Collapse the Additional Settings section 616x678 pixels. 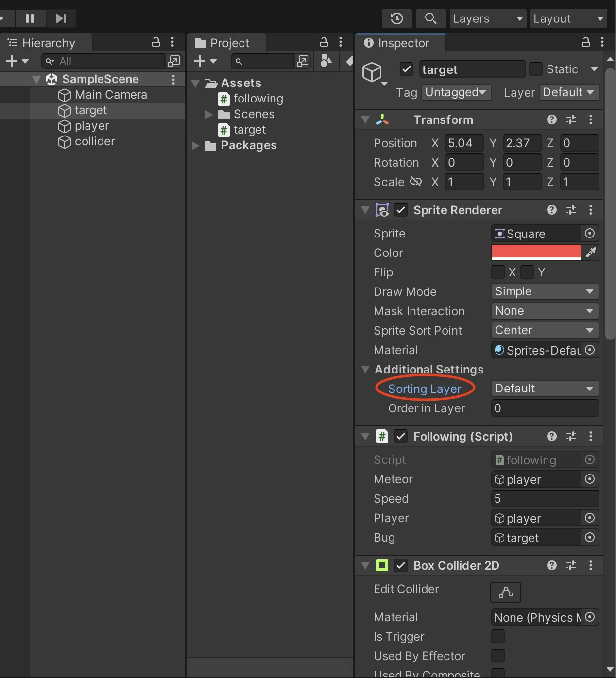(365, 370)
